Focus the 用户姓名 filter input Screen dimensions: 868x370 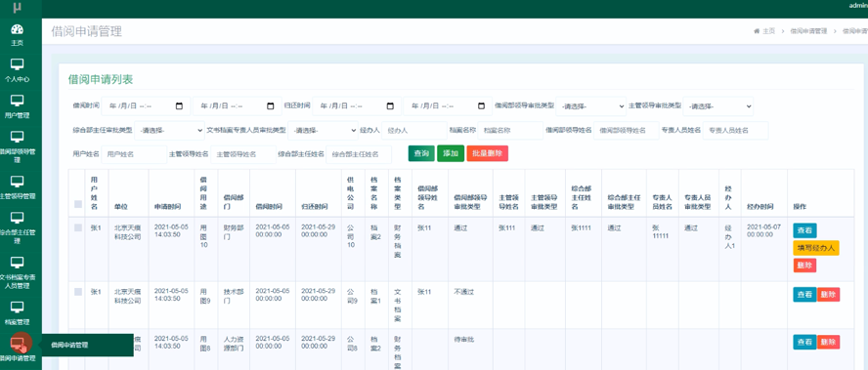pos(134,155)
